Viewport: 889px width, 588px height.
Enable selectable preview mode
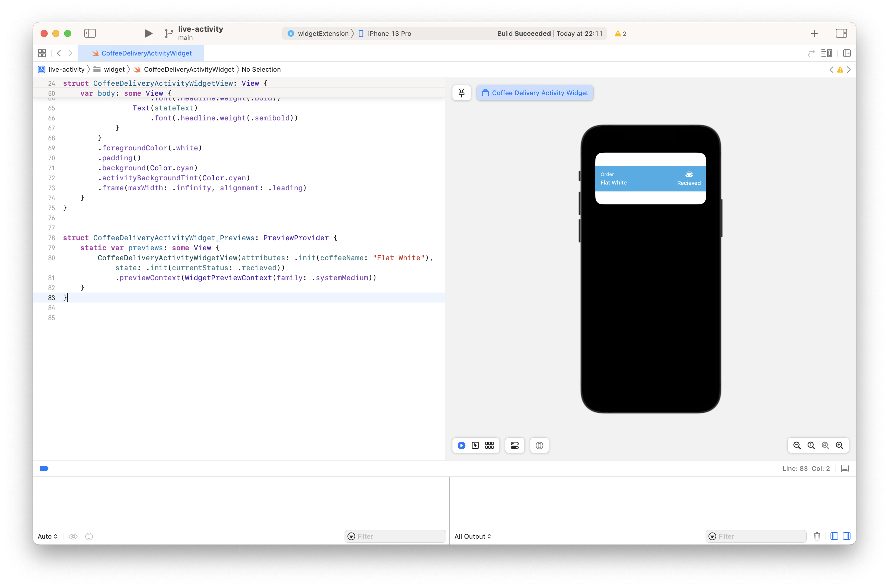(475, 445)
